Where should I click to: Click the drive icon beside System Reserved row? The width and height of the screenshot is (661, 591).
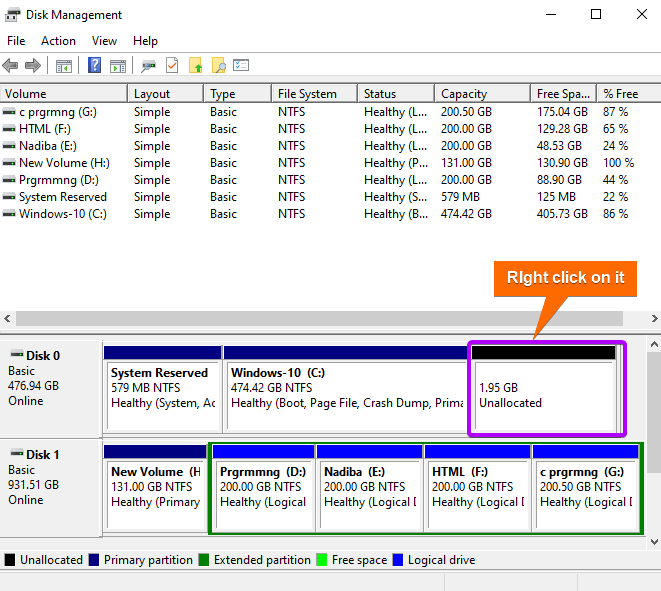(x=9, y=197)
